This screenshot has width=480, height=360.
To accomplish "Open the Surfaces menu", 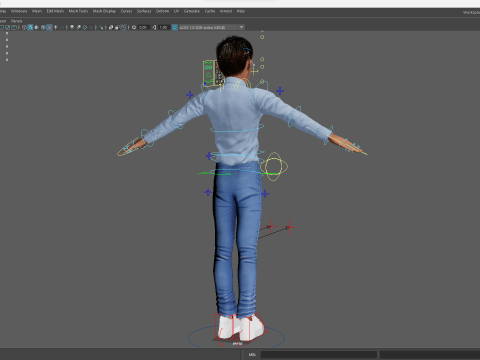I will tap(144, 11).
